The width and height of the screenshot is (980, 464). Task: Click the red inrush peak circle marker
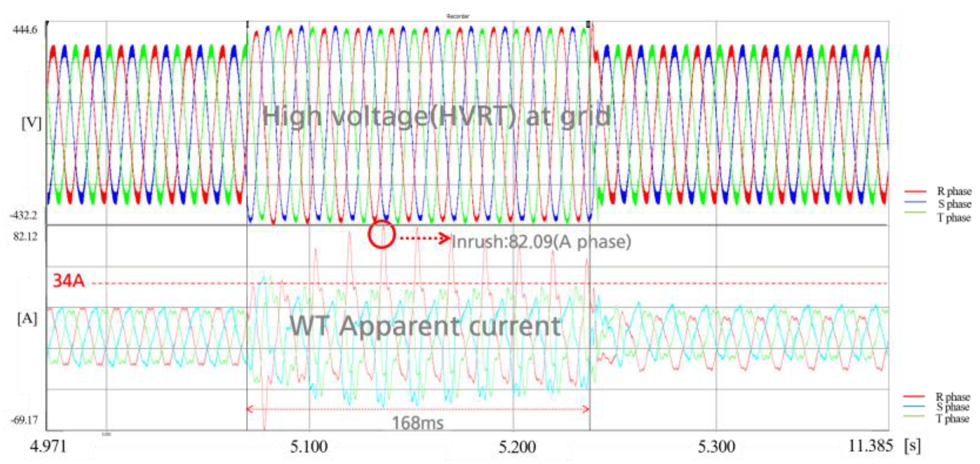(381, 234)
